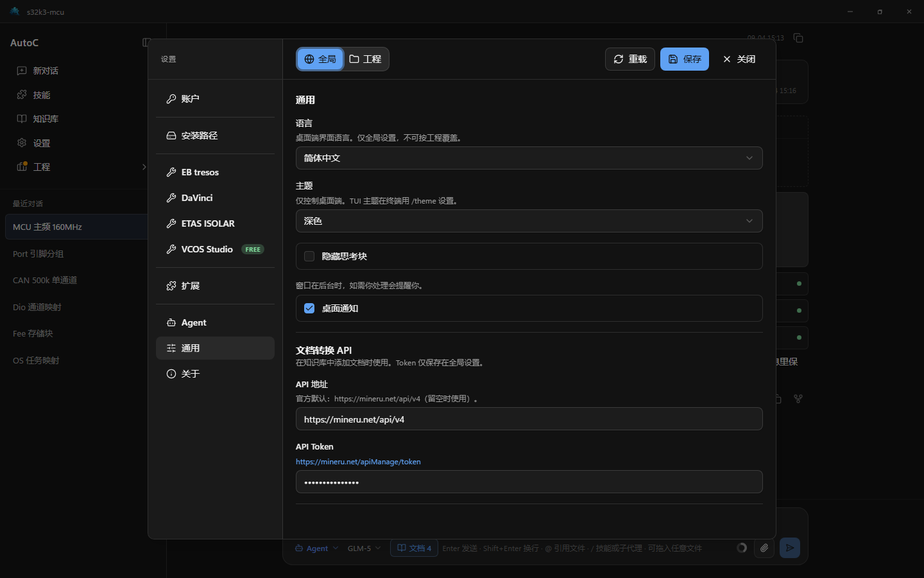The width and height of the screenshot is (924, 578).
Task: Uncheck the 桌面通知 checkbox
Action: (x=309, y=308)
